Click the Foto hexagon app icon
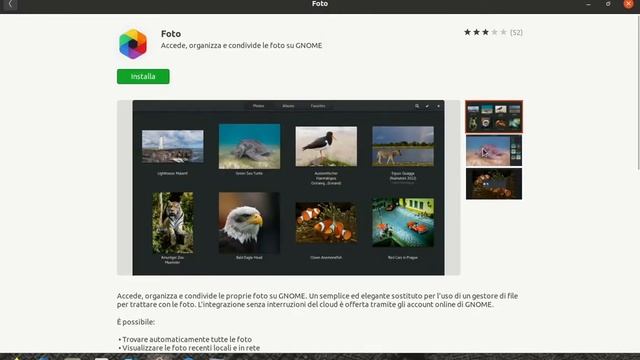 (x=133, y=44)
